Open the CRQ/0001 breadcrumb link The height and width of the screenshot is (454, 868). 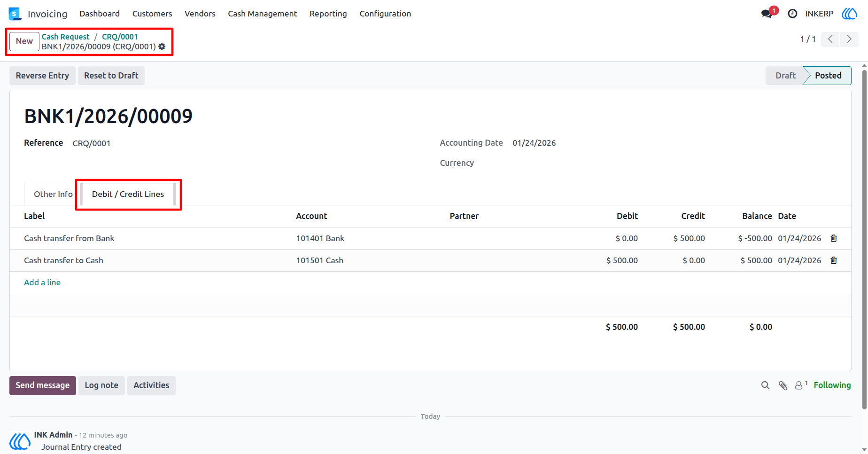coord(120,37)
